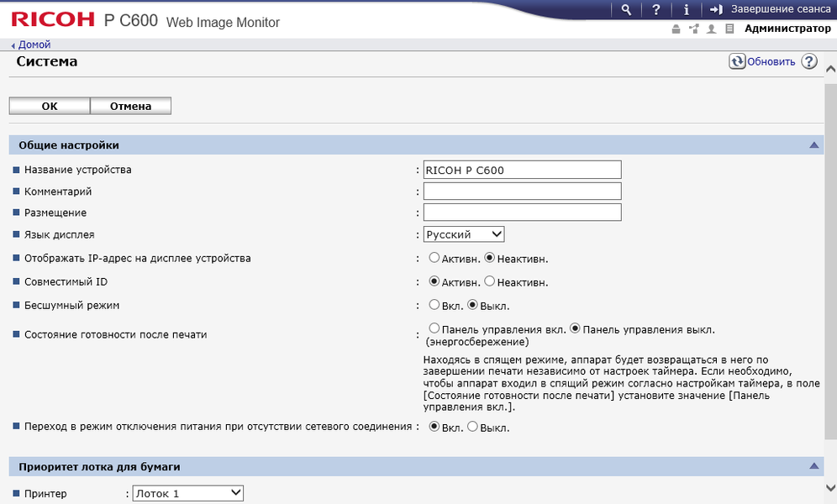837x504 pixels.
Task: Click the Администратор user label
Action: pos(787,29)
